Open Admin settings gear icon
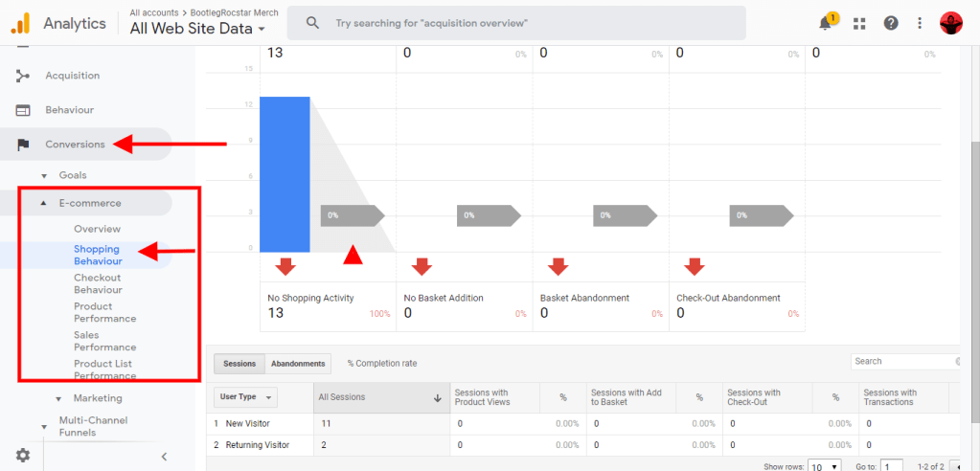This screenshot has width=980, height=471. click(x=23, y=456)
